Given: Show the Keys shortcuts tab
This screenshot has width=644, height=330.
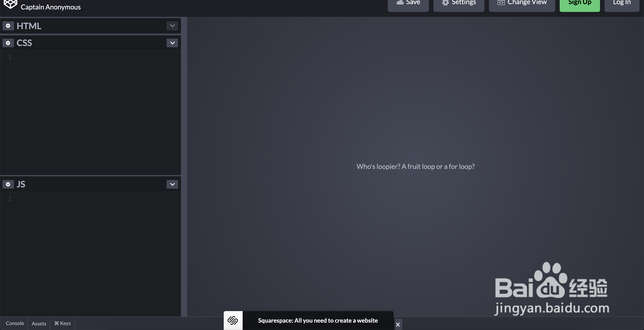Looking at the screenshot, I should click(x=63, y=323).
